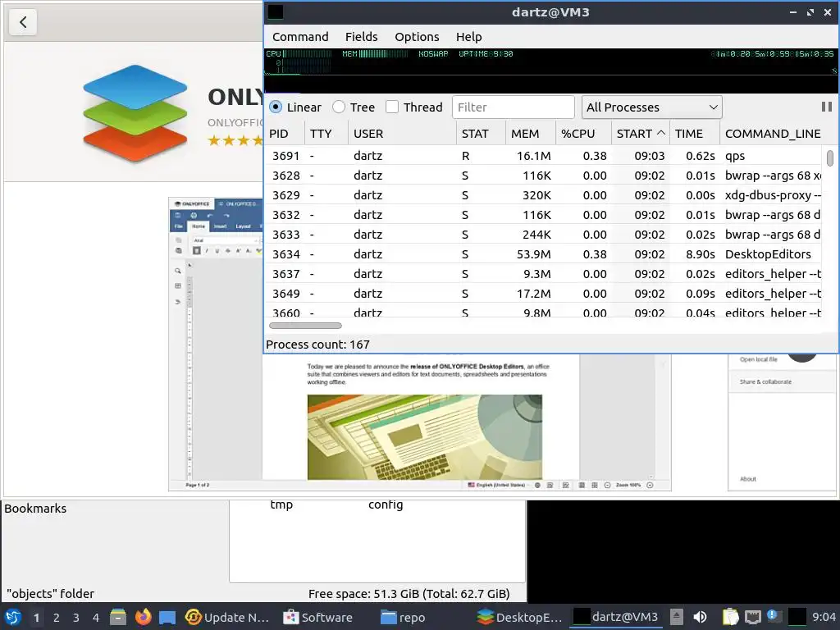The height and width of the screenshot is (630, 840).
Task: Open the tmp folder in file manager
Action: [281, 504]
